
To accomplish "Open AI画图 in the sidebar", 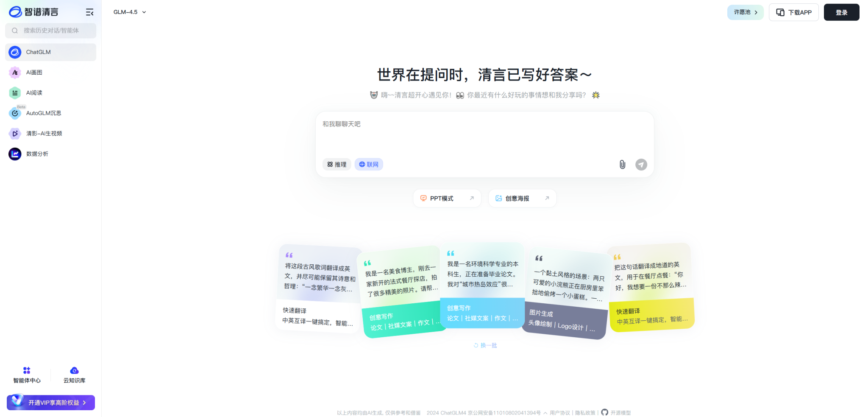I will (50, 73).
